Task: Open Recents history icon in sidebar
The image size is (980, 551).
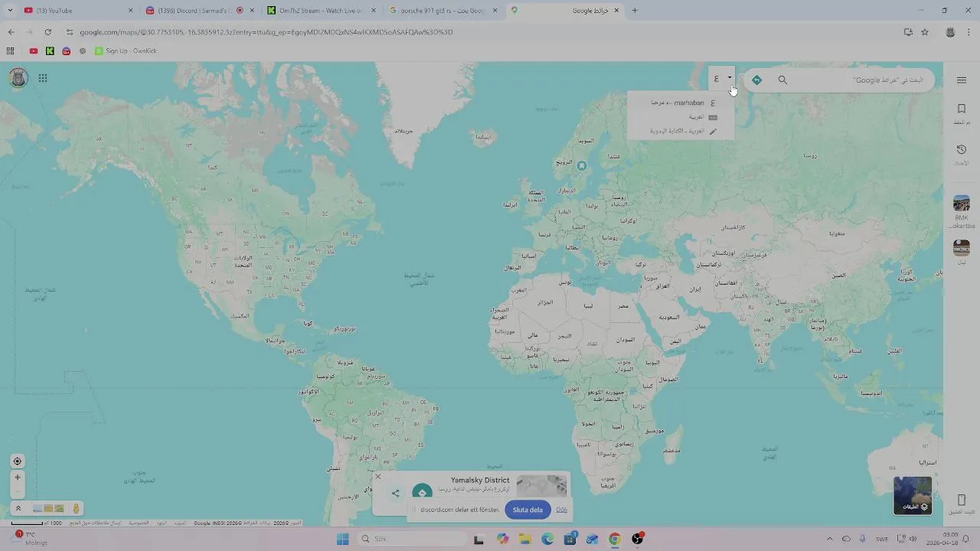Action: click(x=962, y=149)
